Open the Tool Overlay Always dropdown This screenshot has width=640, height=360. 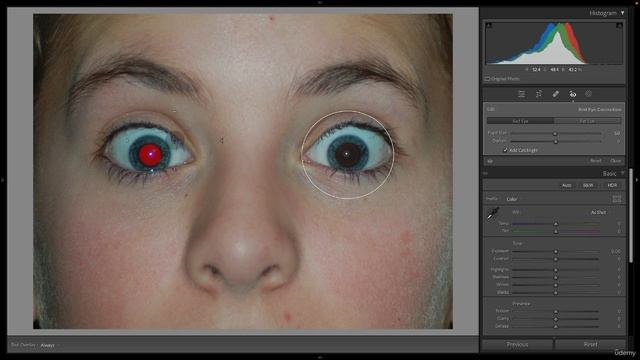click(49, 345)
